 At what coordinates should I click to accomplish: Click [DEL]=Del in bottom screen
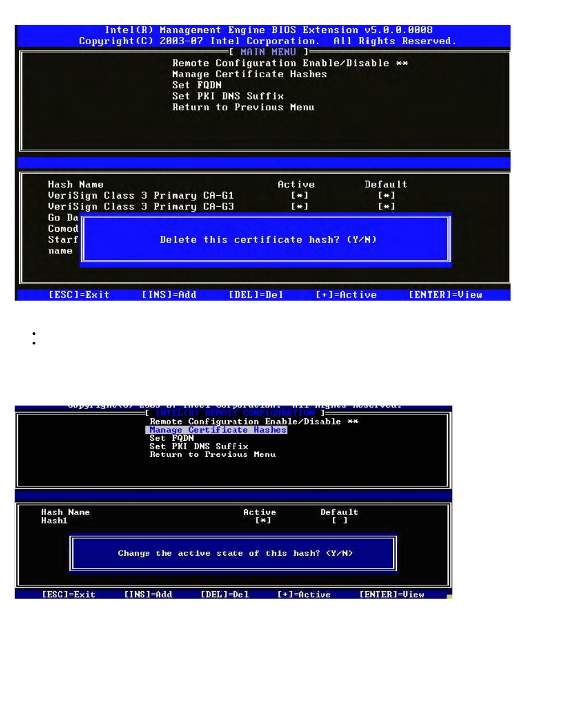click(x=224, y=595)
